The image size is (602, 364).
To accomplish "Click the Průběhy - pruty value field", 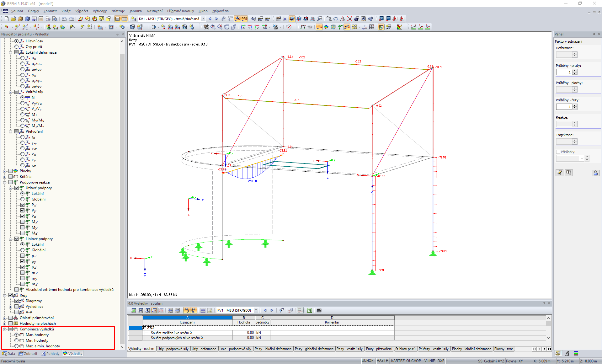I will 564,72.
